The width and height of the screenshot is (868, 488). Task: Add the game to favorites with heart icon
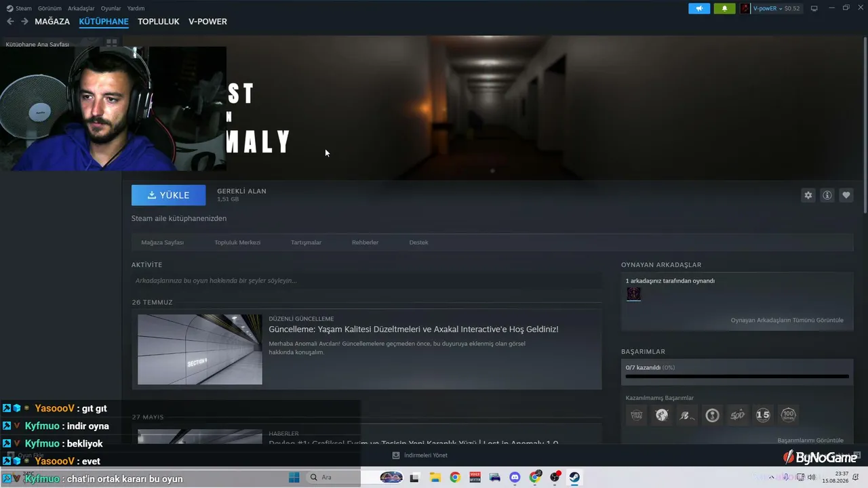pyautogui.click(x=846, y=195)
